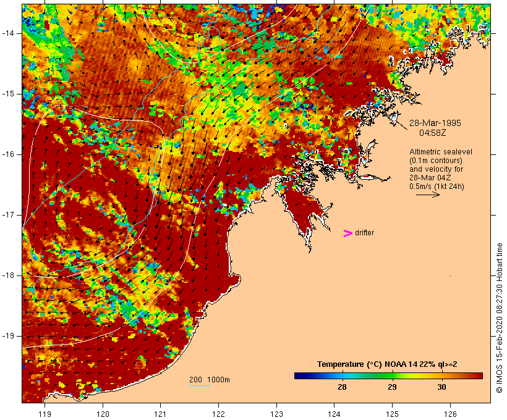Click the 'drifter' legend label
The width and height of the screenshot is (507, 420).
(x=364, y=233)
